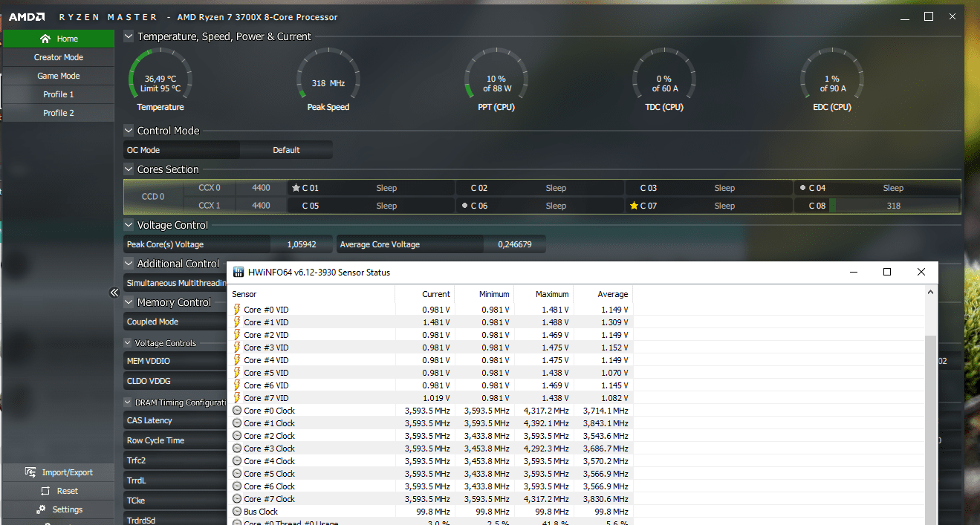This screenshot has width=980, height=525.
Task: Click core C 08 speed bar
Action: click(894, 206)
